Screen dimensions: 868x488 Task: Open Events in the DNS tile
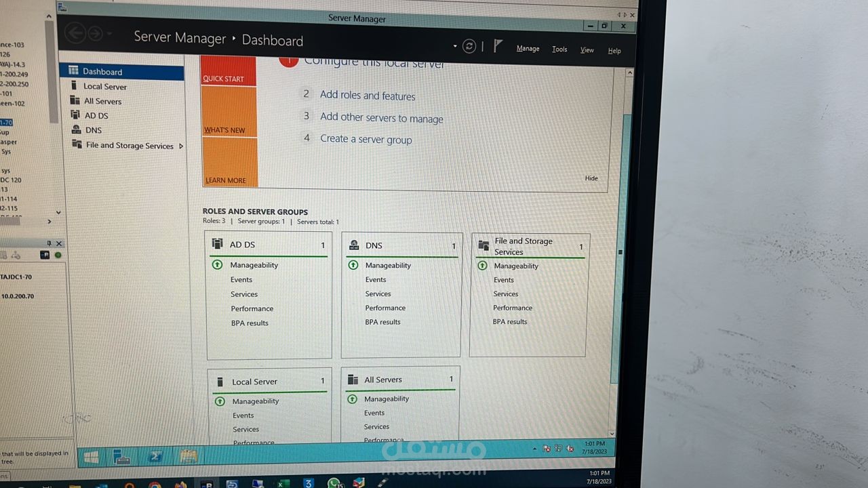click(x=376, y=279)
